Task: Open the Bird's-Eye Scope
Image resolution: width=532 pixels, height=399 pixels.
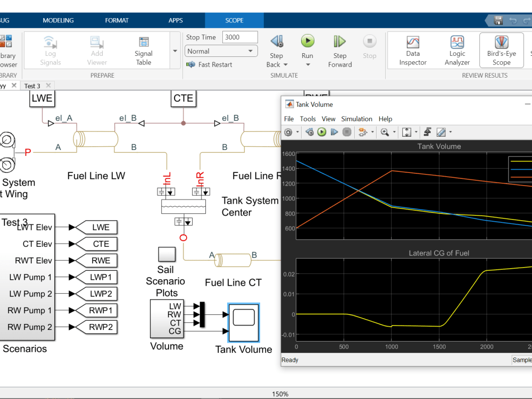Action: click(x=501, y=49)
